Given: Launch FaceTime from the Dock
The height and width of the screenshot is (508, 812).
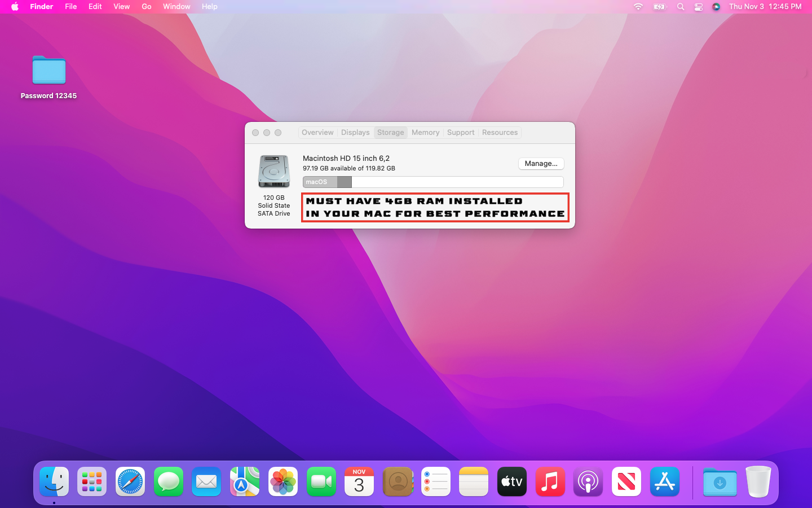Looking at the screenshot, I should pos(321,481).
